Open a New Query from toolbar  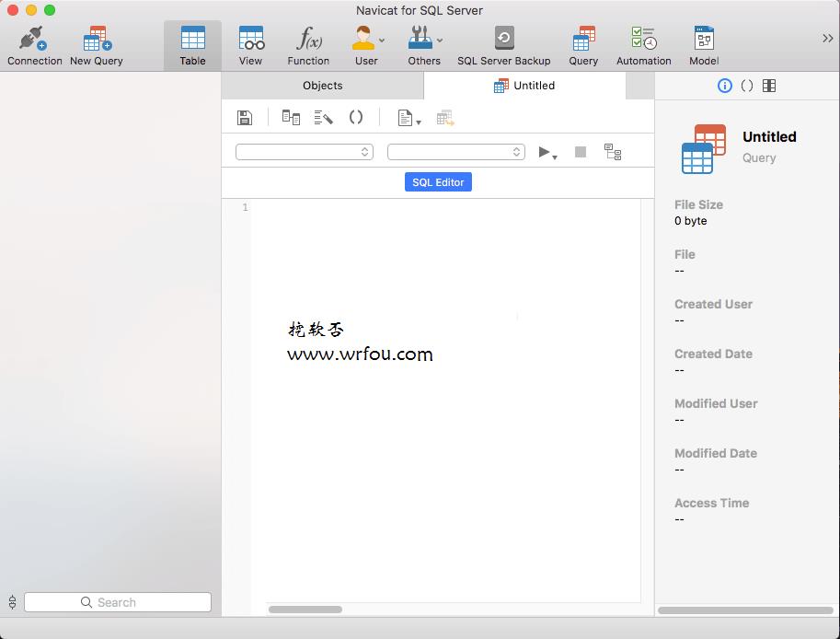[97, 45]
